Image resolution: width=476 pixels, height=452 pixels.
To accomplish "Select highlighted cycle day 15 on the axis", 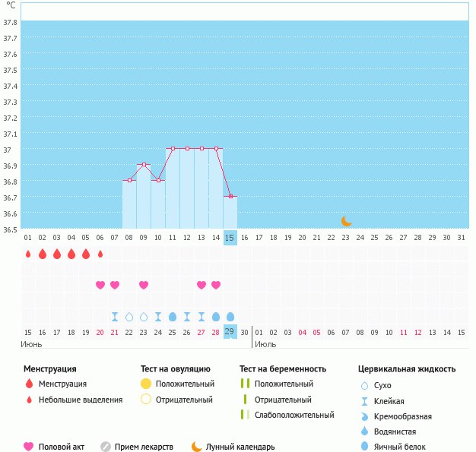I will click(230, 238).
